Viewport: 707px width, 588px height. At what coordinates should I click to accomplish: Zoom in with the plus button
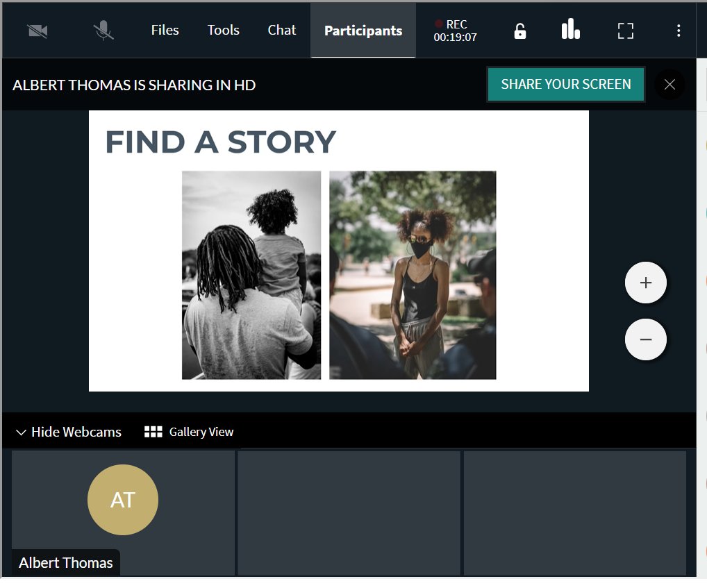click(x=646, y=283)
